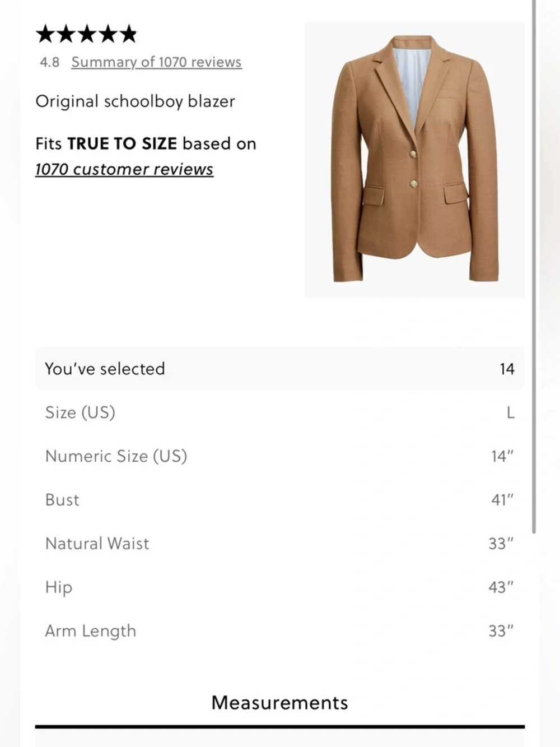Click the Original schoolboy blazer title
The height and width of the screenshot is (747, 560).
point(136,101)
